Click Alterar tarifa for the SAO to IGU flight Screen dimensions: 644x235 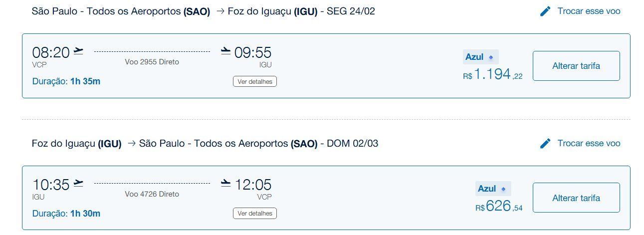[576, 66]
